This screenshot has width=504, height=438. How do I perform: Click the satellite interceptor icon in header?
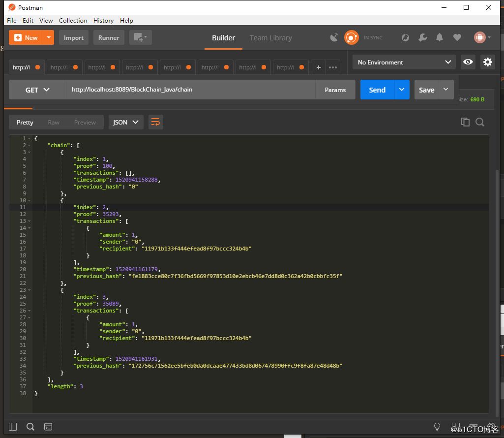pos(334,38)
